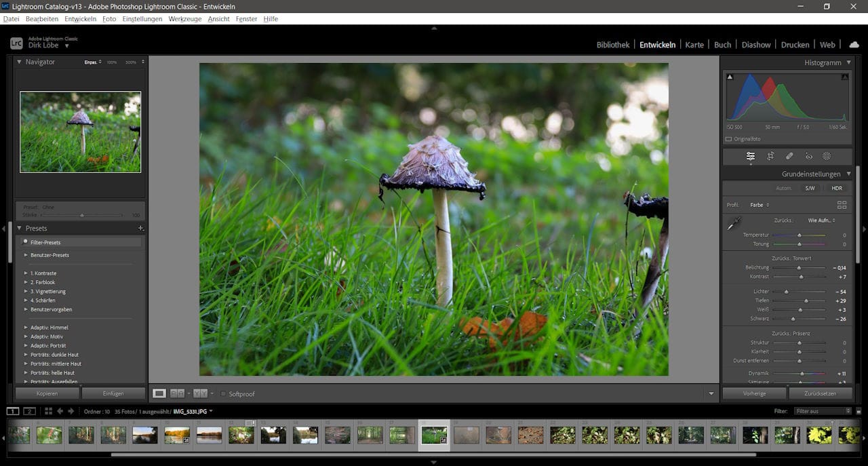The image size is (868, 466).
Task: Select the Crop tool in Develop
Action: pyautogui.click(x=770, y=156)
